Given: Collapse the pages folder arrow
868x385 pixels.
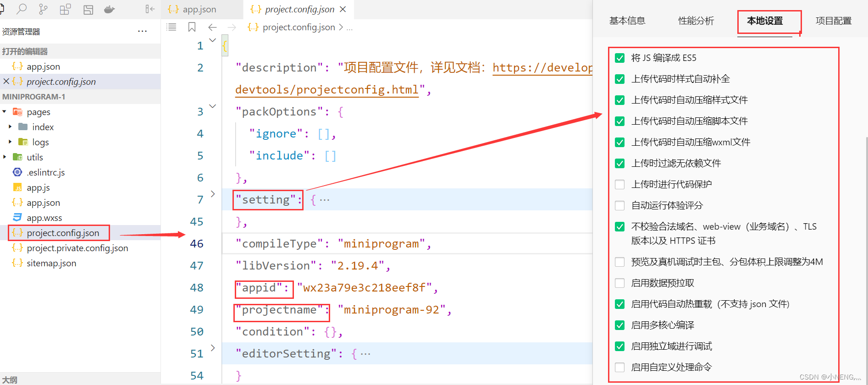Looking at the screenshot, I should click(5, 111).
